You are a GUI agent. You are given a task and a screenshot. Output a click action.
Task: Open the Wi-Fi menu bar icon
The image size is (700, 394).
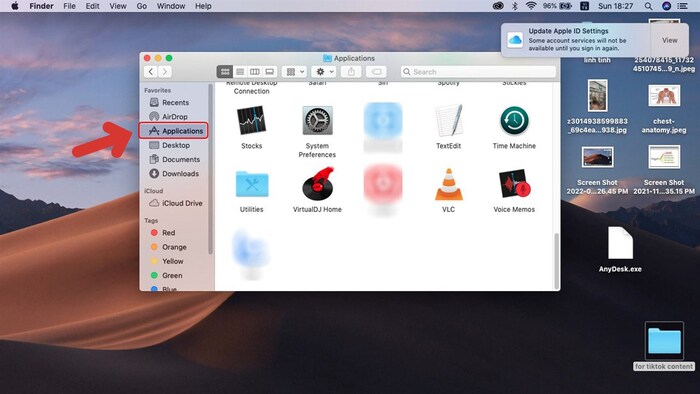(531, 6)
